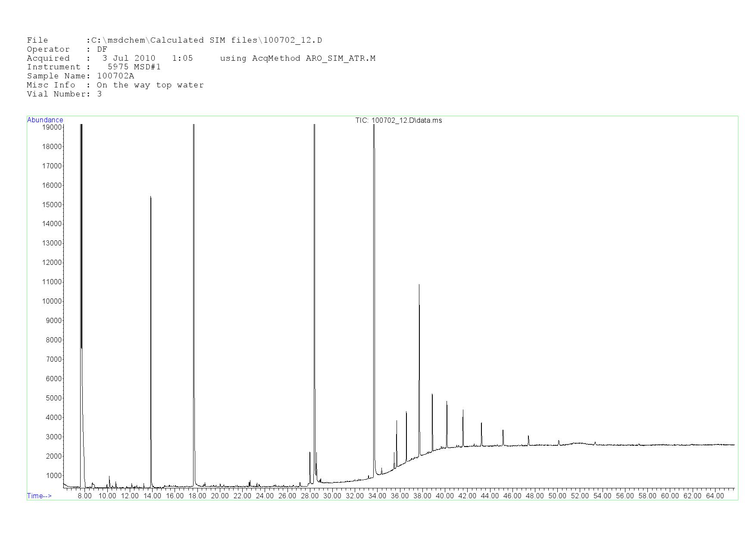Click the peak apex just after 43.00 minutes
756x534 pixels.
point(481,424)
